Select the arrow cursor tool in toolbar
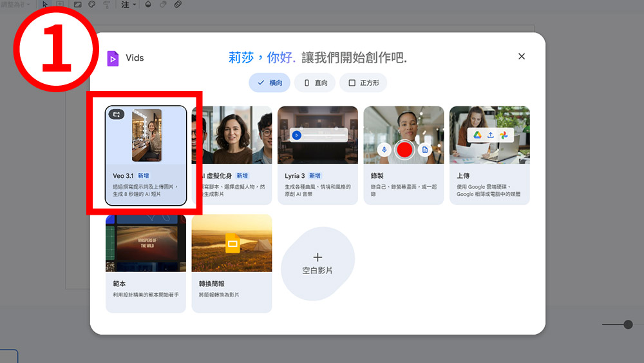 45,4
